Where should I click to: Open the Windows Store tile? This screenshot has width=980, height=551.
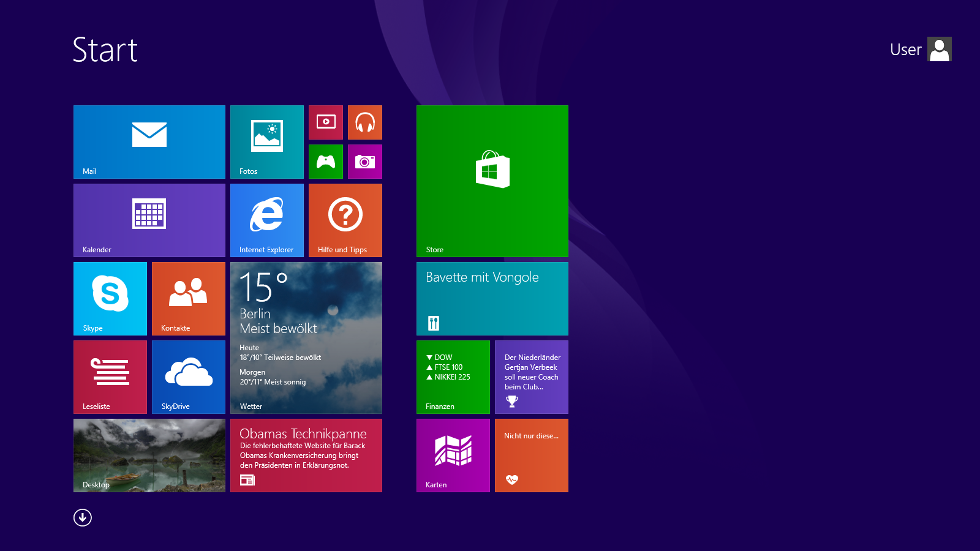click(x=492, y=181)
